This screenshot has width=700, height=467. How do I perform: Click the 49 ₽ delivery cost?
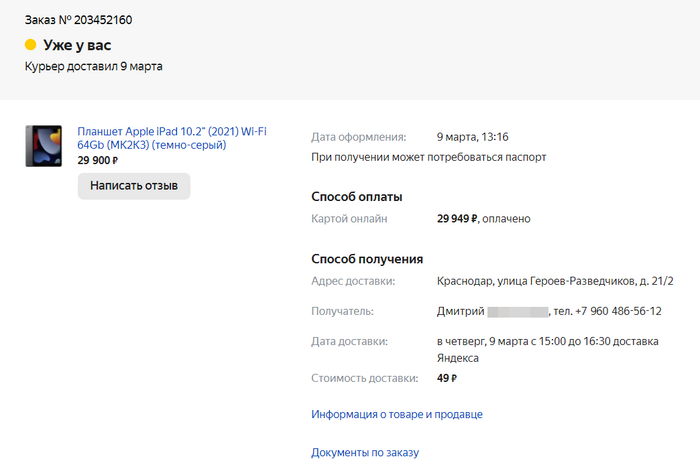(447, 378)
